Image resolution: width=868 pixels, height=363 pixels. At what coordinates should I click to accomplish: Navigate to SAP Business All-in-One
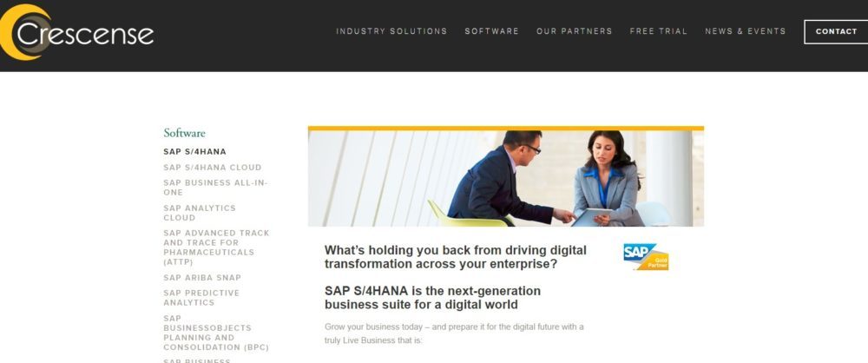215,188
